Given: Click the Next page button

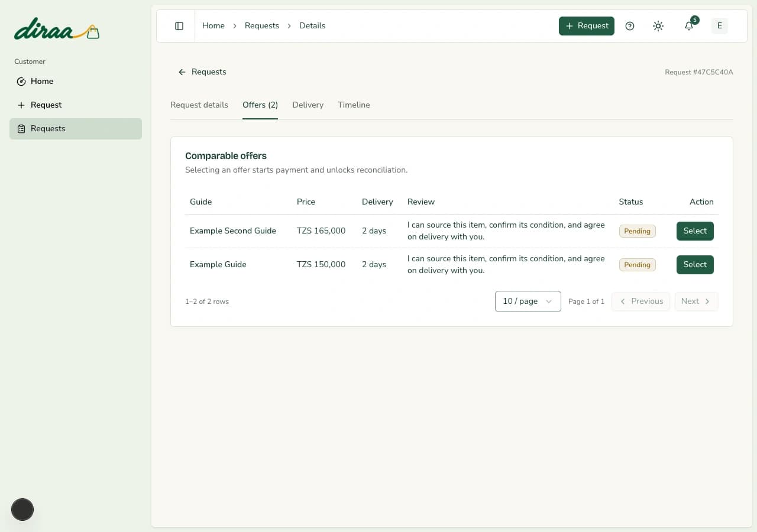Looking at the screenshot, I should [696, 301].
